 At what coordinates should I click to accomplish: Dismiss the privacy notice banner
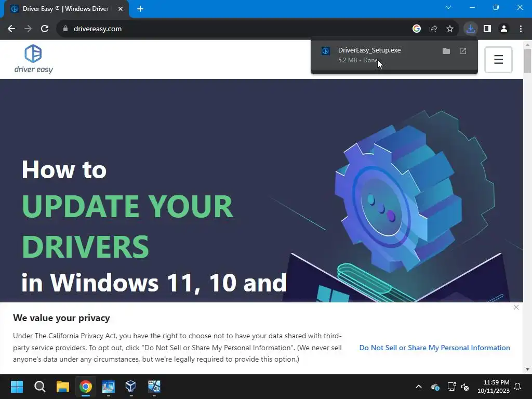pos(516,308)
